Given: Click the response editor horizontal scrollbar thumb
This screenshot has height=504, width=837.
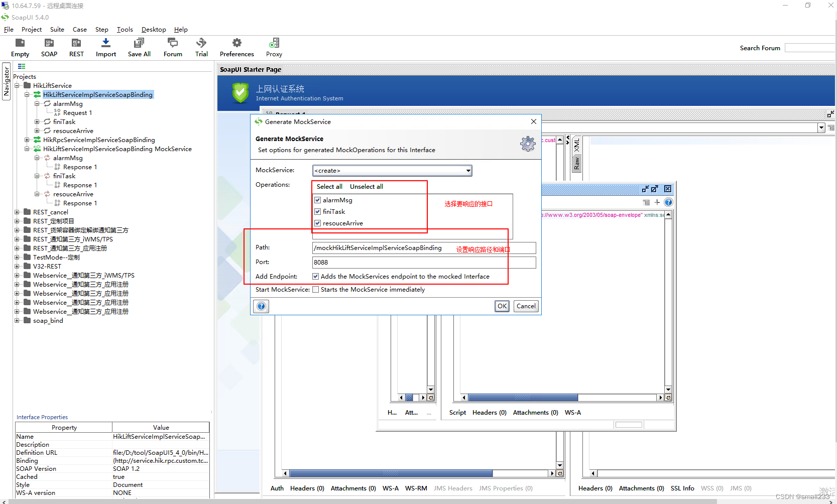Looking at the screenshot, I should pyautogui.click(x=523, y=398).
